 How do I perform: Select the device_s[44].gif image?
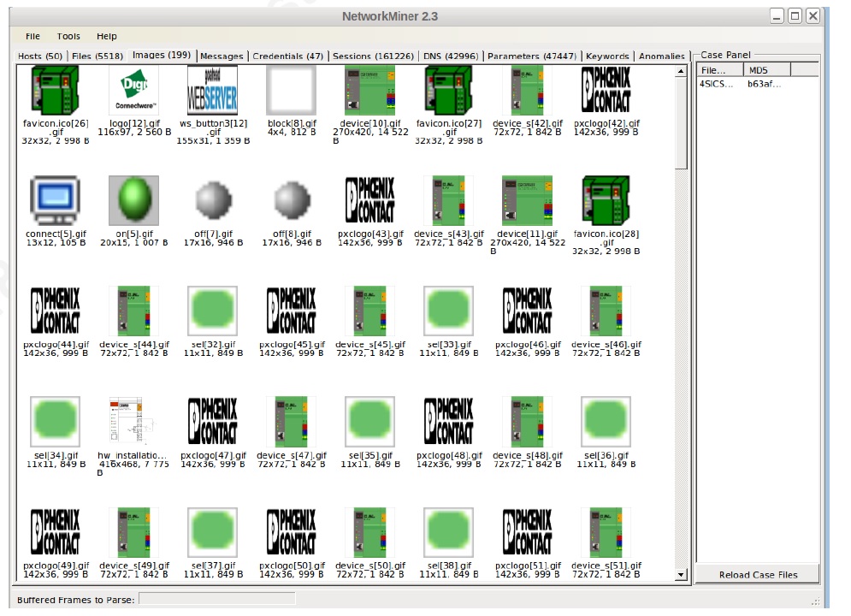tap(134, 311)
